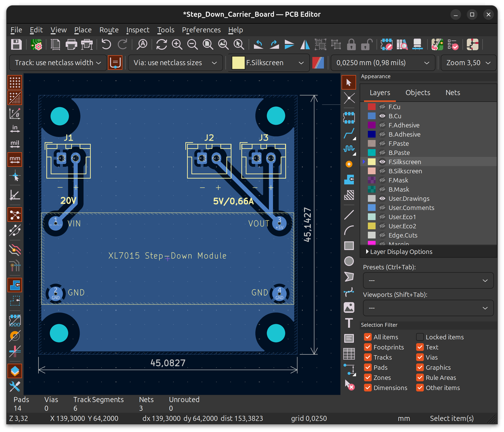Select the Add Filled Zone tool

point(349,180)
